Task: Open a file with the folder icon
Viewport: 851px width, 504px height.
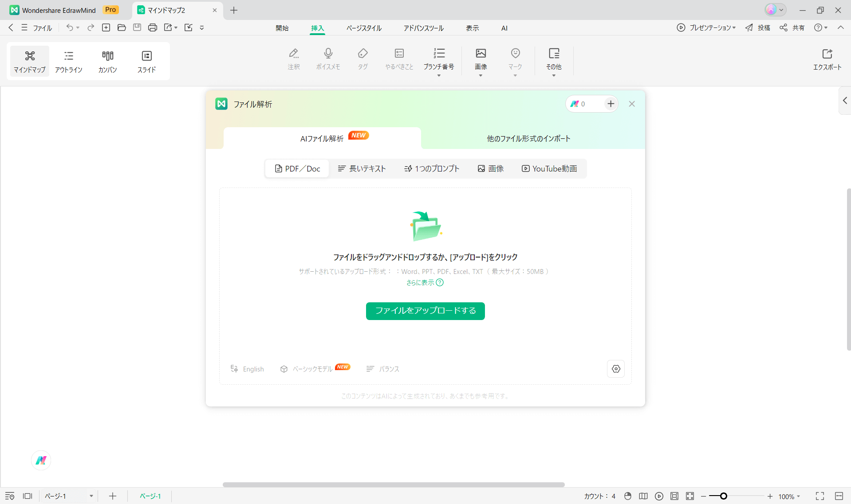Action: 122,27
